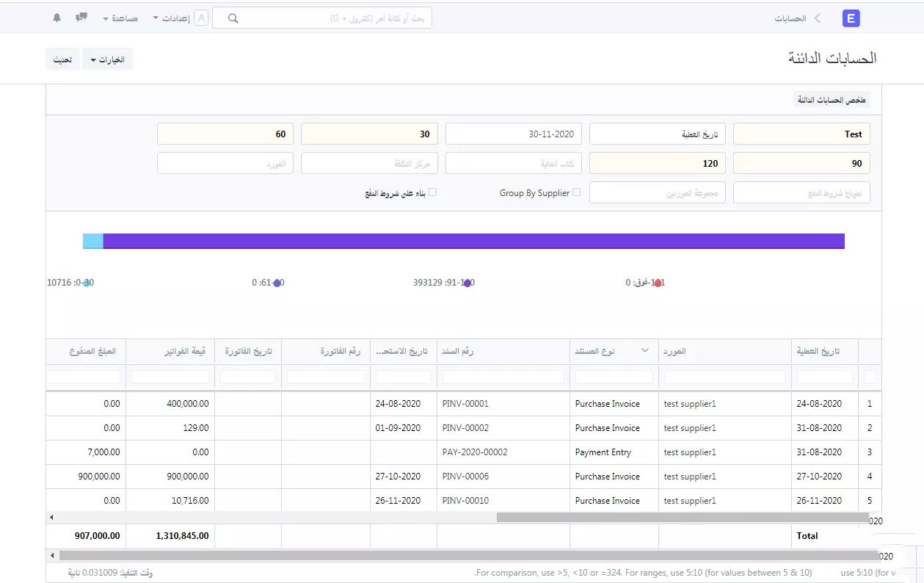Go to the الحسابات breadcrumb link
The image size is (924, 583).
tap(790, 18)
